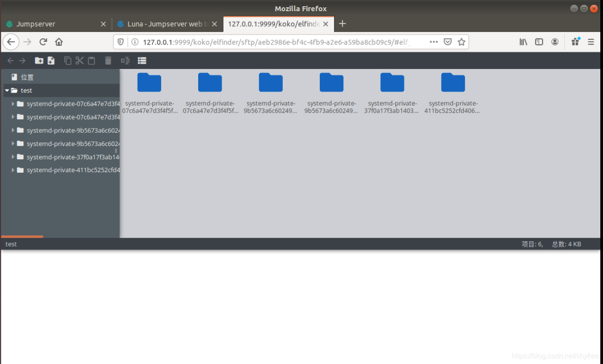
Task: Go back with the Firefox back button
Action: tap(11, 42)
